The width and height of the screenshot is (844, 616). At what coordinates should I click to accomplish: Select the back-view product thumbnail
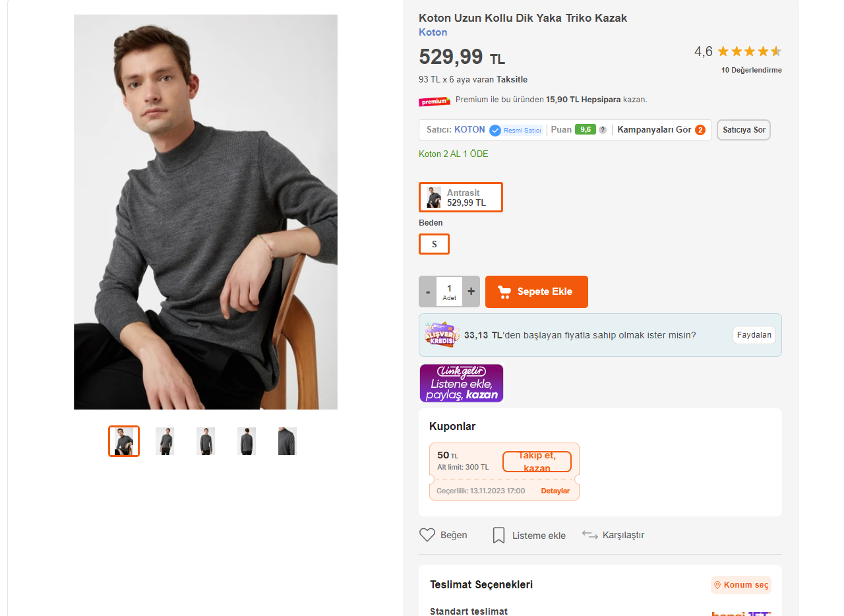247,441
